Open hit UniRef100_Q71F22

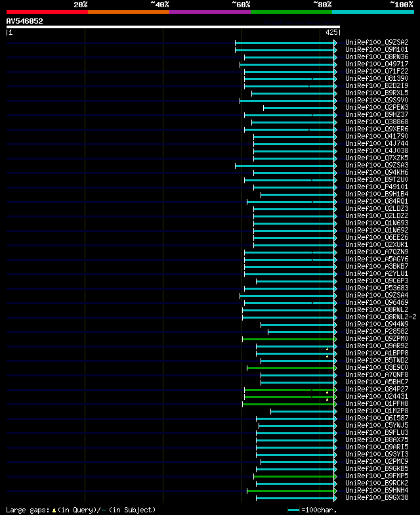click(x=377, y=71)
